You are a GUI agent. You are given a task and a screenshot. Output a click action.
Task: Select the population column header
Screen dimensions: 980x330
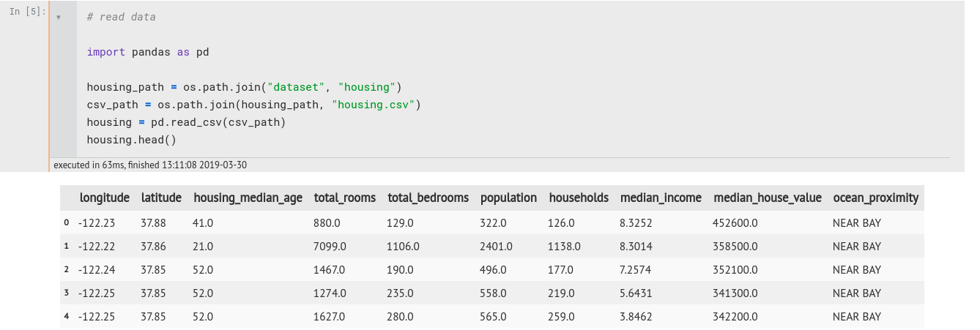coord(509,198)
